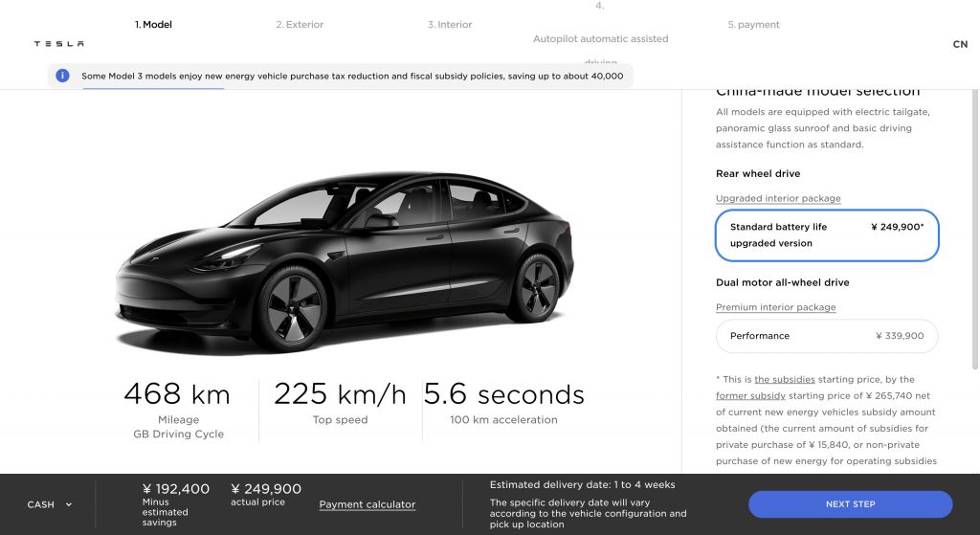Expand the CASH payment method dropdown
Image resolution: width=980 pixels, height=535 pixels.
pyautogui.click(x=50, y=504)
